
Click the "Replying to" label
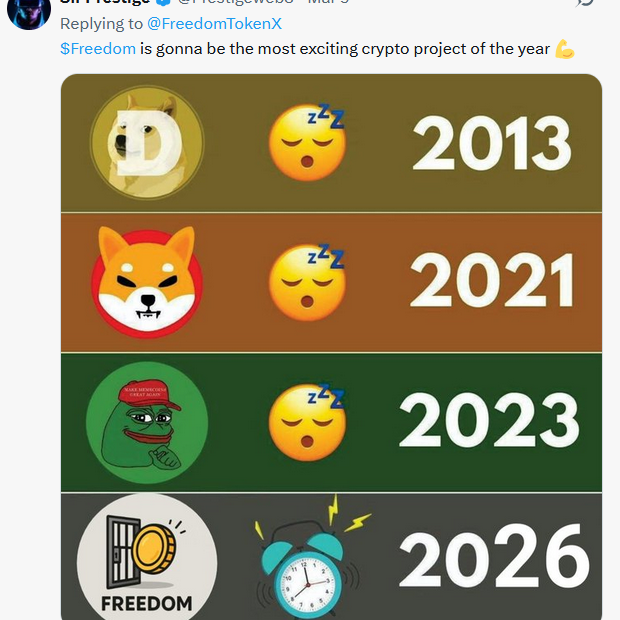100,23
